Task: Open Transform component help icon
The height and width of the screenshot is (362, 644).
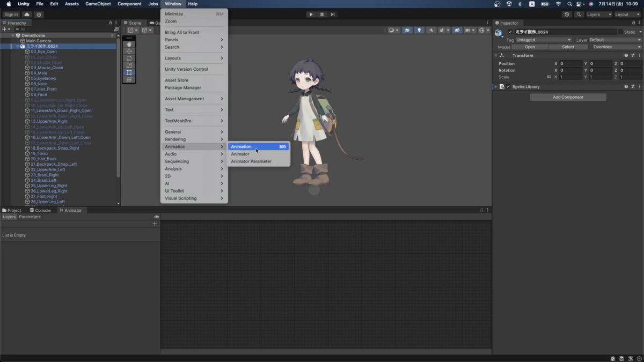Action: click(626, 55)
